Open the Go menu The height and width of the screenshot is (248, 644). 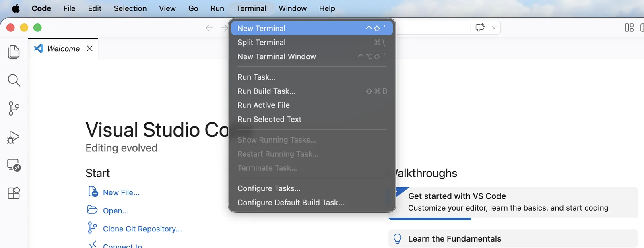193,8
